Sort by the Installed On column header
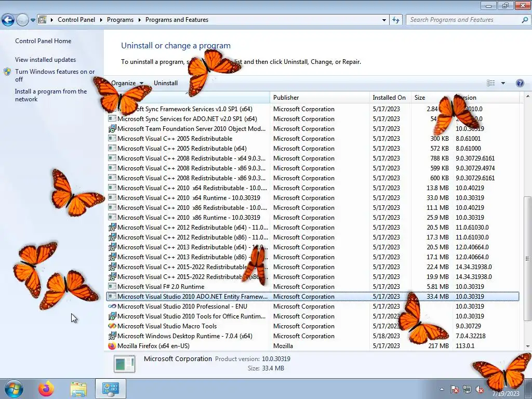The height and width of the screenshot is (399, 532). [x=390, y=98]
